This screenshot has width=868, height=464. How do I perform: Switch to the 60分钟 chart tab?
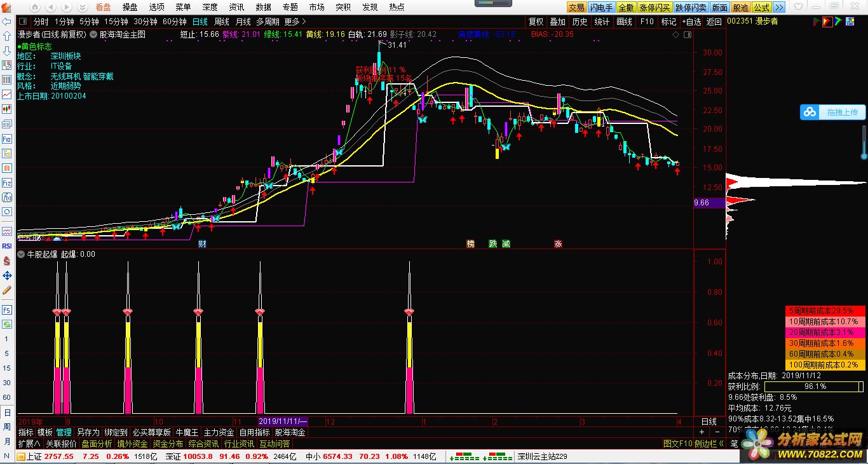[175, 22]
